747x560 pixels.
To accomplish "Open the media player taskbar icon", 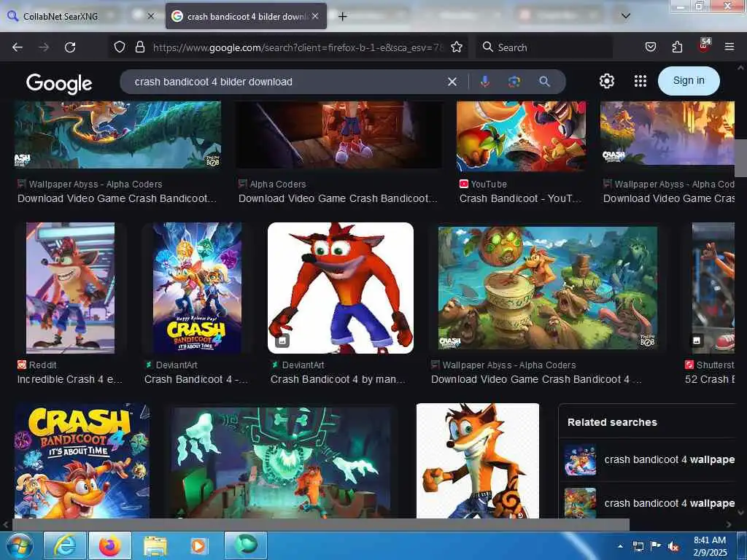I will click(x=198, y=546).
